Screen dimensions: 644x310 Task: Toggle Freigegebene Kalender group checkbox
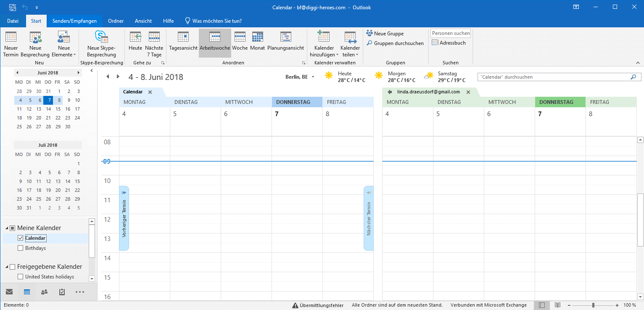(13, 267)
